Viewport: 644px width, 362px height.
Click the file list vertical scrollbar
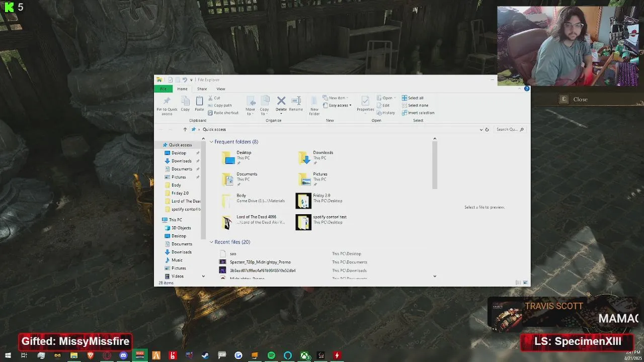(x=435, y=166)
